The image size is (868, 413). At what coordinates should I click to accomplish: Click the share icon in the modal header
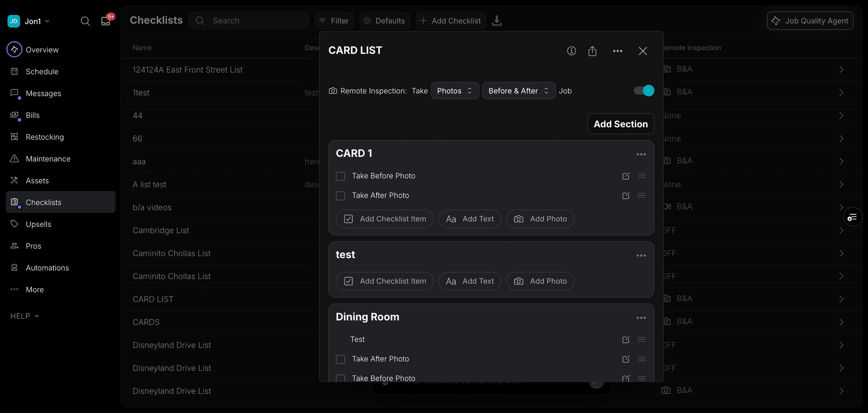(x=593, y=51)
